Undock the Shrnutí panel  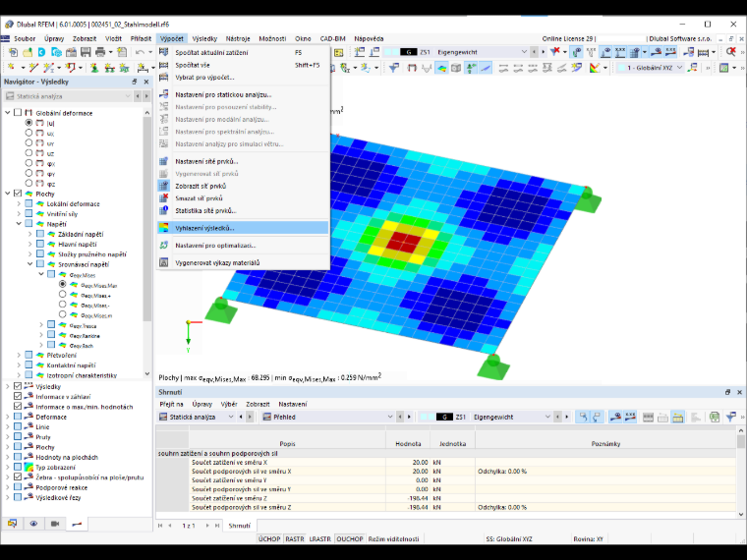[x=727, y=392]
